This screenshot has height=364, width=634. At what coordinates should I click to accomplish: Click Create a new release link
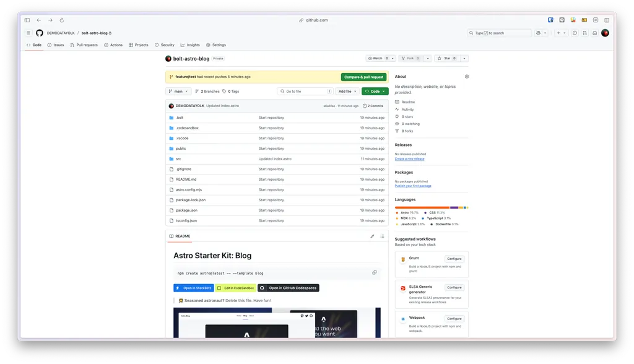tap(410, 159)
